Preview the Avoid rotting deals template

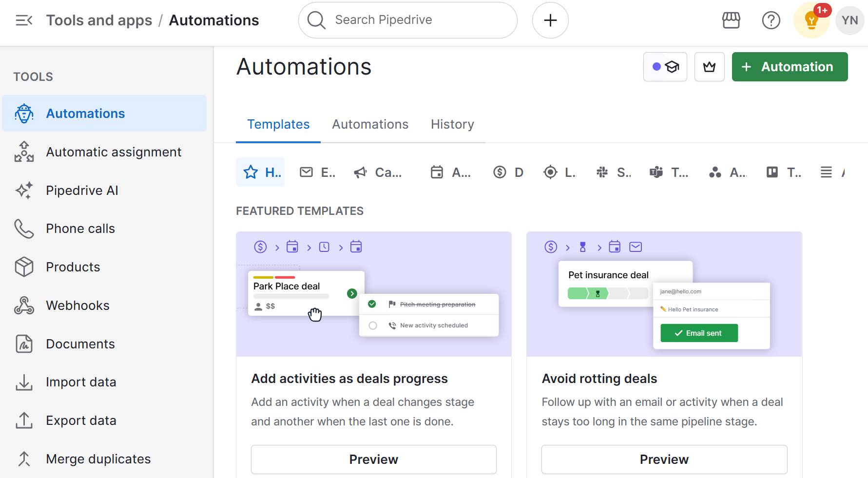coord(664,459)
